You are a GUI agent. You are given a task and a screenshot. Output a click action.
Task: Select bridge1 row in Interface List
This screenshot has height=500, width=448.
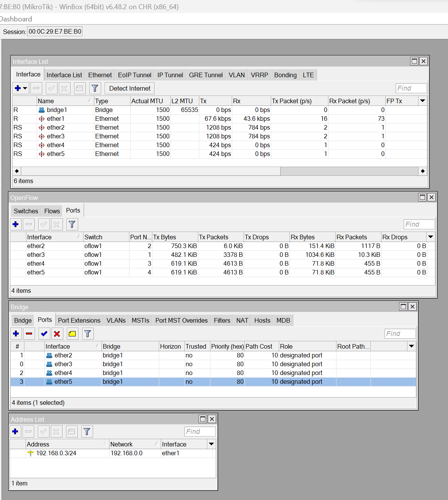click(x=220, y=110)
